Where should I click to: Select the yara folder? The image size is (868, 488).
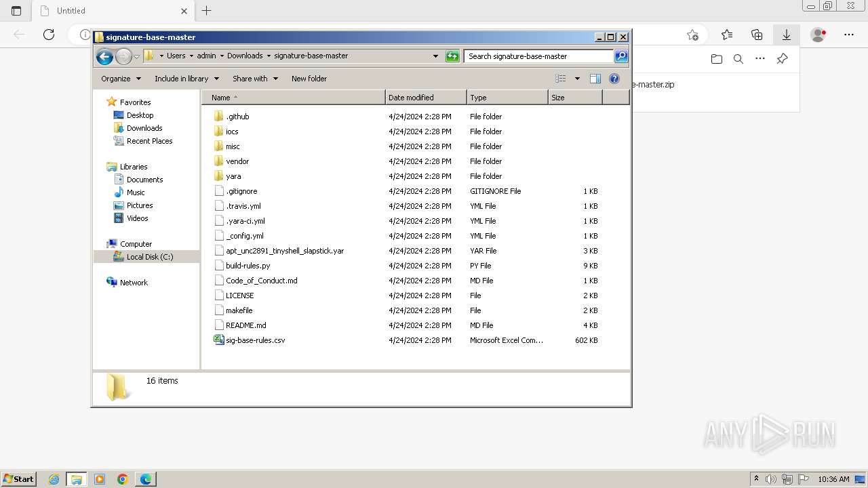[x=233, y=176]
